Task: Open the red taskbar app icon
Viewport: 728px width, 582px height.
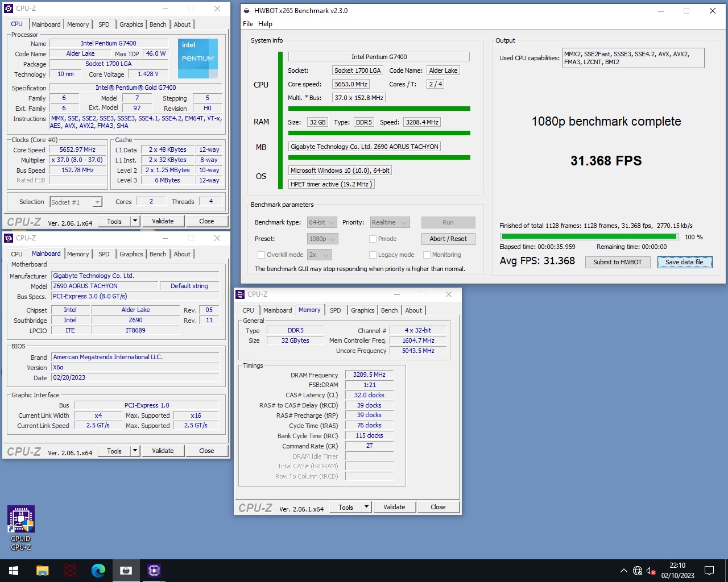Action: click(71, 571)
